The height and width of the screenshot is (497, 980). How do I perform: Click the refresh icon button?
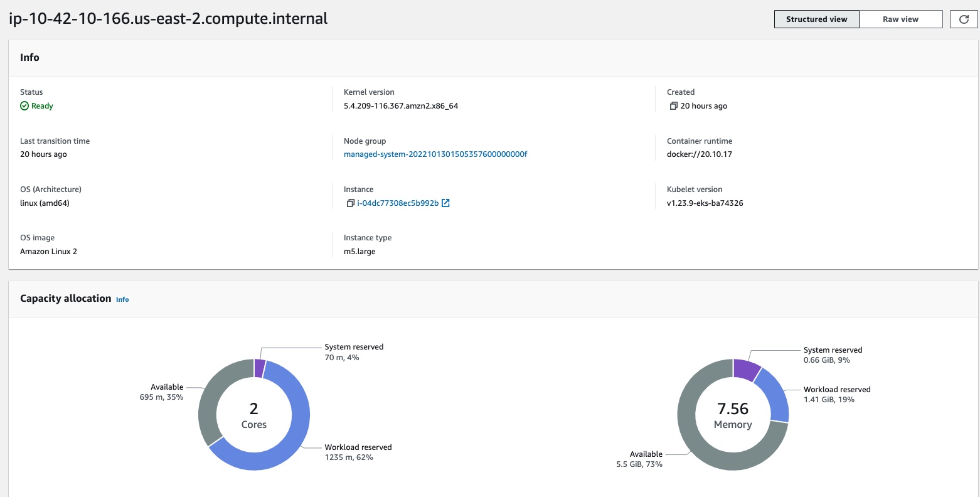point(964,19)
